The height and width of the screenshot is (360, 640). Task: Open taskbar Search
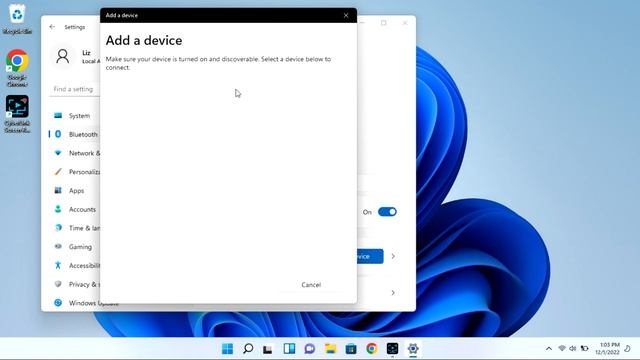[248, 349]
